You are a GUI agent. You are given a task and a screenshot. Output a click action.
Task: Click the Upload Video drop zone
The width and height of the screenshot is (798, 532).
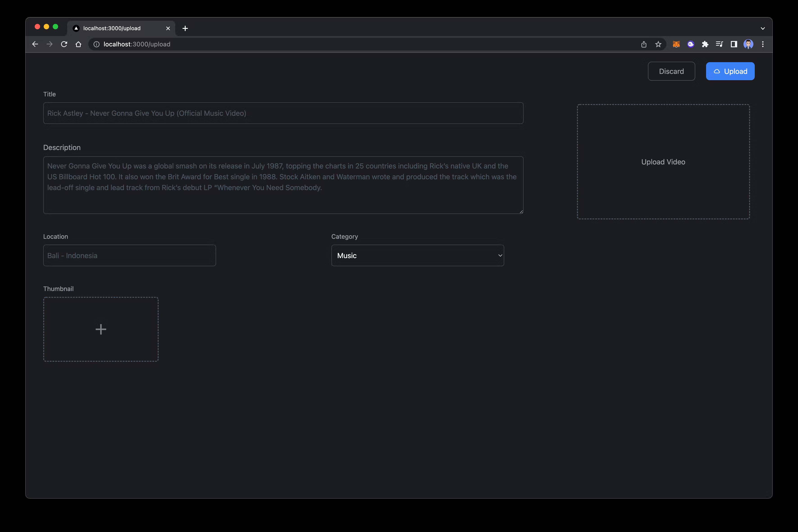click(x=663, y=162)
